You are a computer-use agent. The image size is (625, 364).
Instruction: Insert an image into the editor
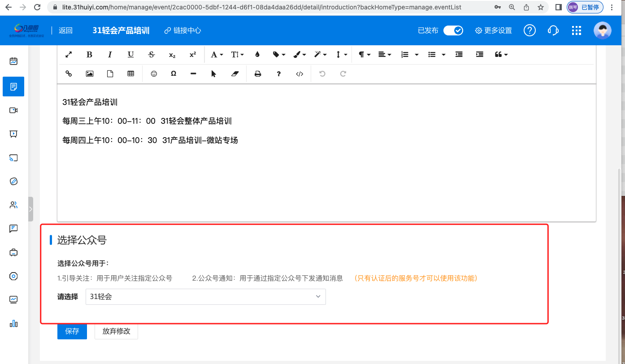89,74
